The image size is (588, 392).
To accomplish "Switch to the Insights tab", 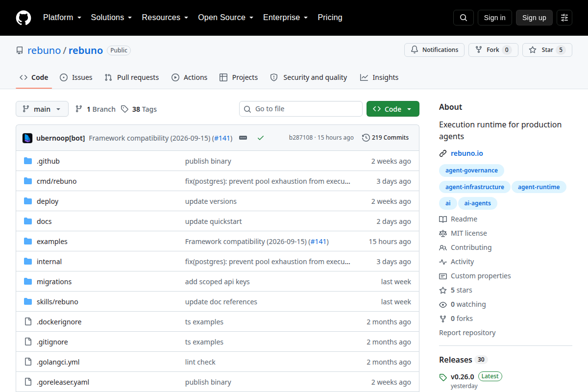I will pyautogui.click(x=379, y=77).
